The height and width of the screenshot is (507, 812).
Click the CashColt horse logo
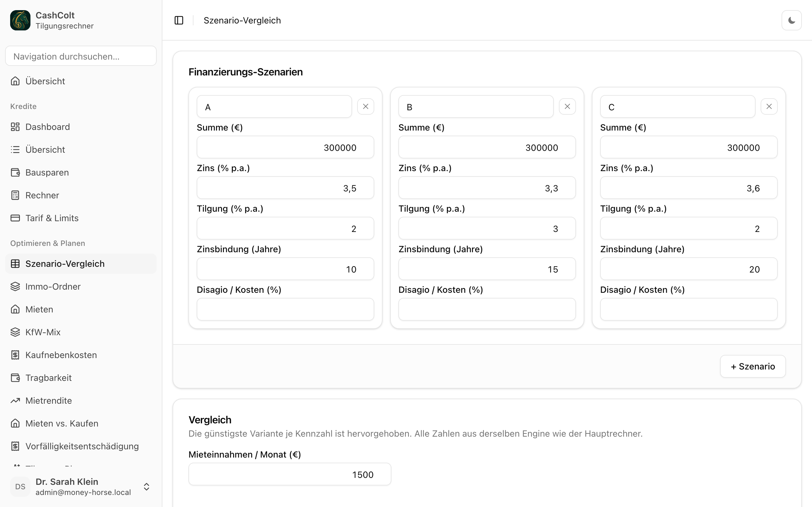[x=20, y=20]
